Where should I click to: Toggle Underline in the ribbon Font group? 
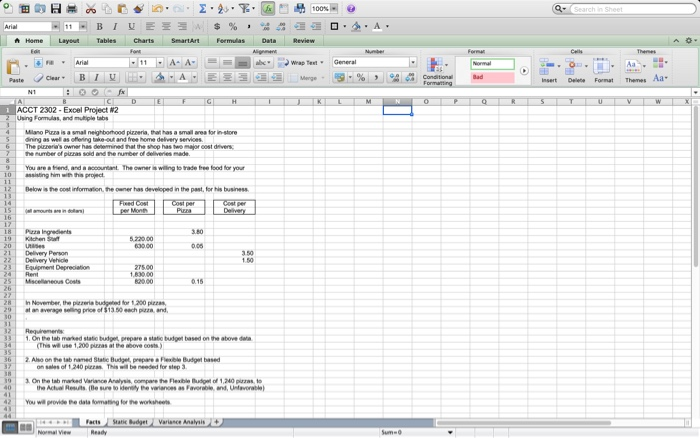click(112, 77)
